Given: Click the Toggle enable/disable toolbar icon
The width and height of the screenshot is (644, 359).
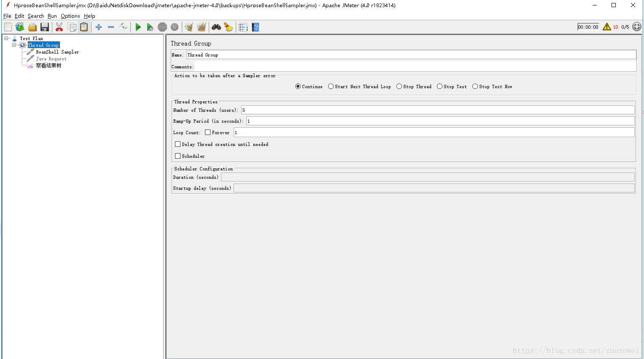Looking at the screenshot, I should point(123,27).
